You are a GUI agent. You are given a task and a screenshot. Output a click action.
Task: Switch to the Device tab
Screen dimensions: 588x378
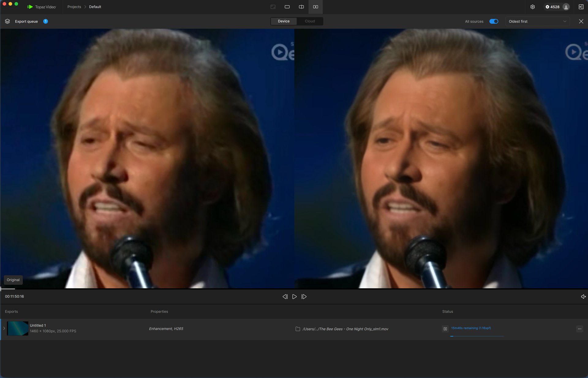tap(284, 21)
